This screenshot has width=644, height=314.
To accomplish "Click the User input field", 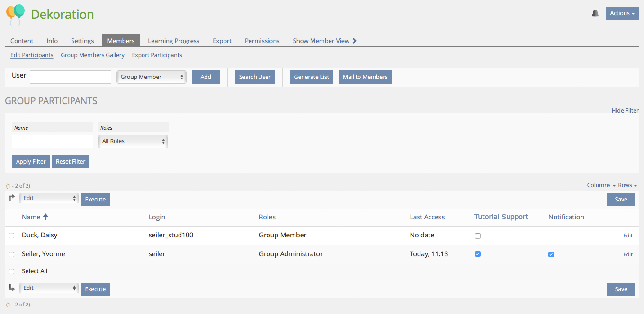I will click(71, 77).
